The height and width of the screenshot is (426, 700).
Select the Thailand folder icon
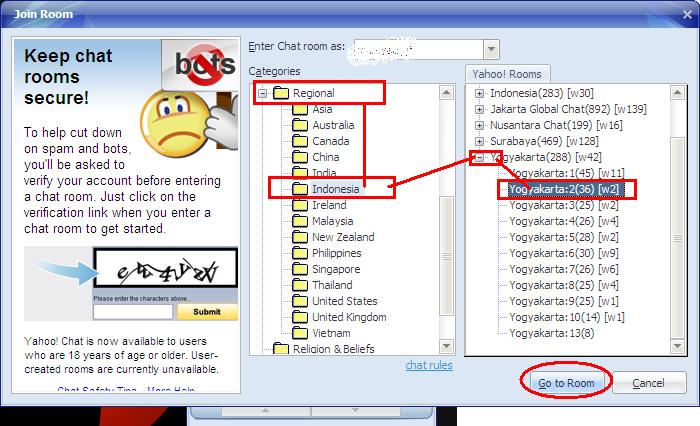pyautogui.click(x=300, y=285)
